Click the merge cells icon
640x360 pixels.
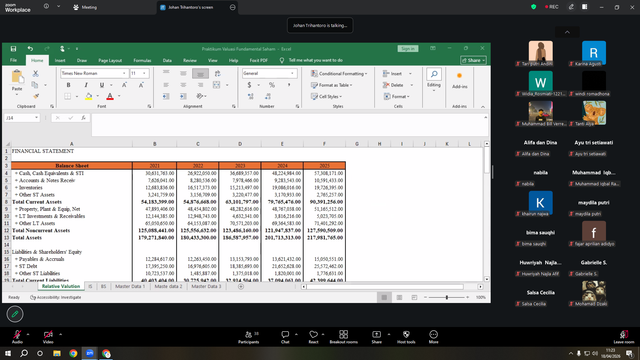coord(216,85)
